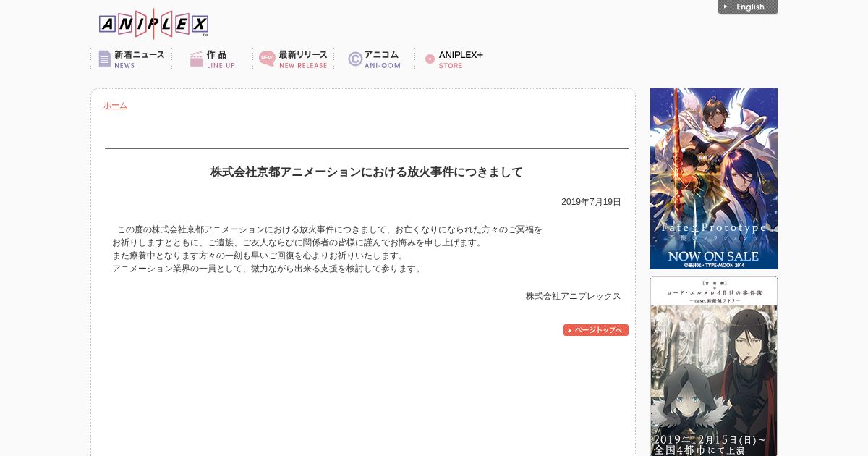The height and width of the screenshot is (456, 868).
Task: Select the signature 株式会社アニプレックス
Action: [574, 296]
